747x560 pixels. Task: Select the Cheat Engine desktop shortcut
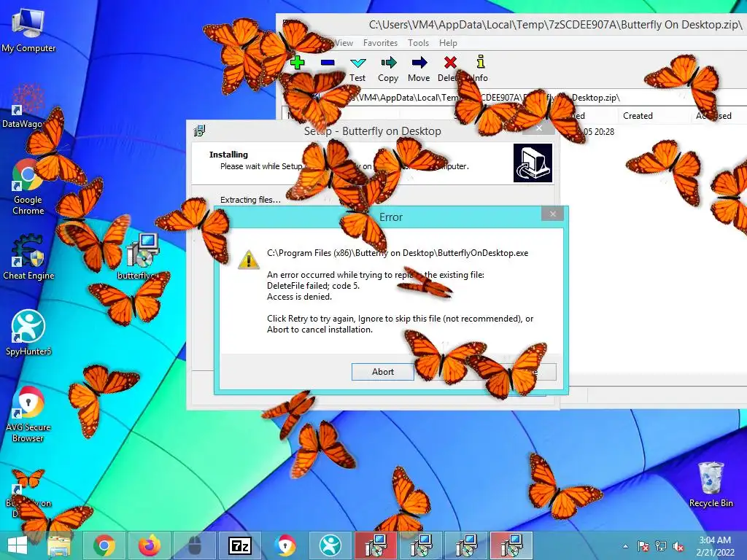point(28,256)
